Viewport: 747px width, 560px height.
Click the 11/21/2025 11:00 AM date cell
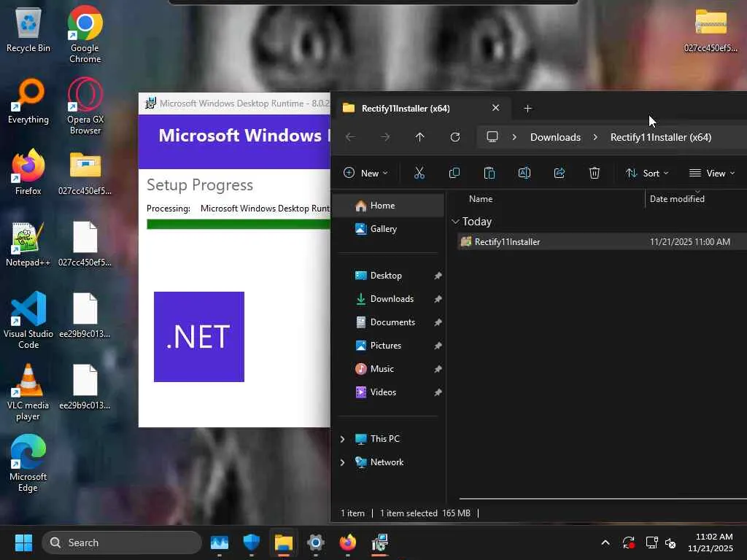(690, 242)
